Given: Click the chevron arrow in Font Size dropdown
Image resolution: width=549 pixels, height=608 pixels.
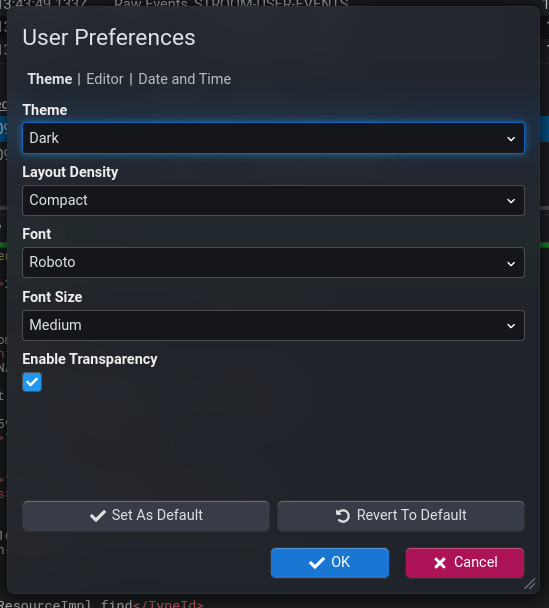Looking at the screenshot, I should point(511,326).
